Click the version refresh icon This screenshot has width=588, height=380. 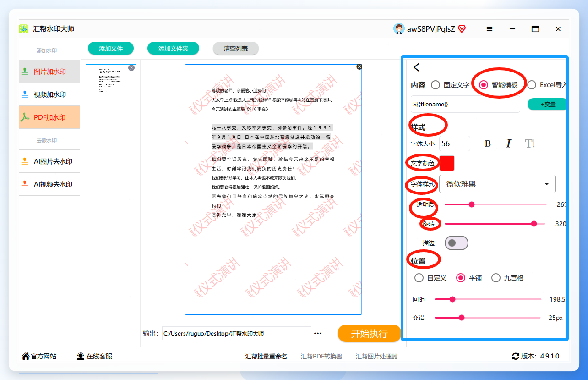tap(515, 356)
